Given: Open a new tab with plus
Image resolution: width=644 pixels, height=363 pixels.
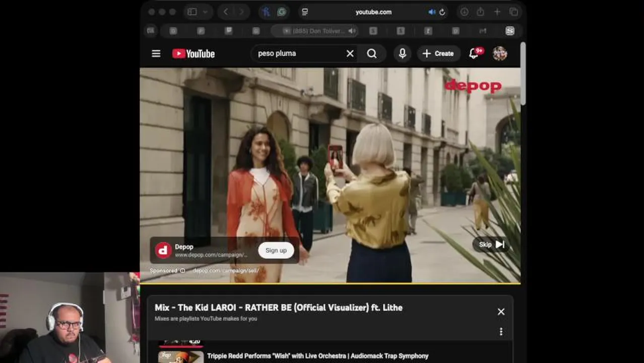Looking at the screenshot, I should pos(497,12).
